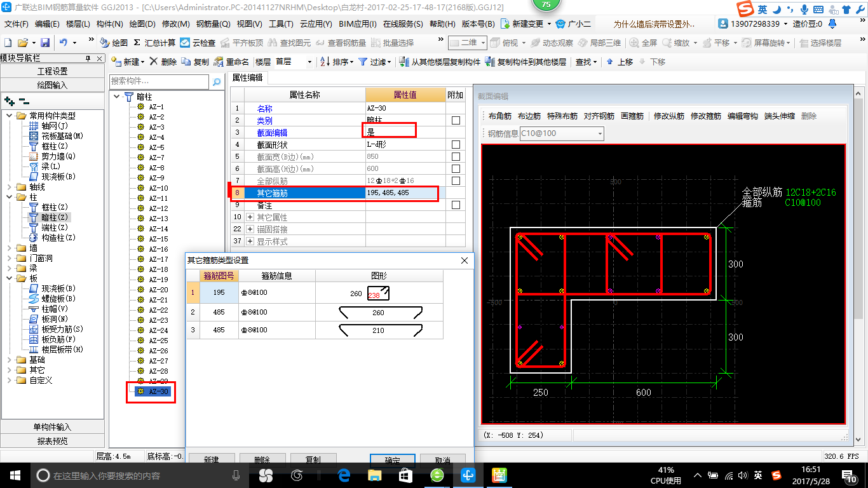Viewport: 868px width, 488px height.
Task: Open 单构件输入 panel button
Action: click(52, 427)
